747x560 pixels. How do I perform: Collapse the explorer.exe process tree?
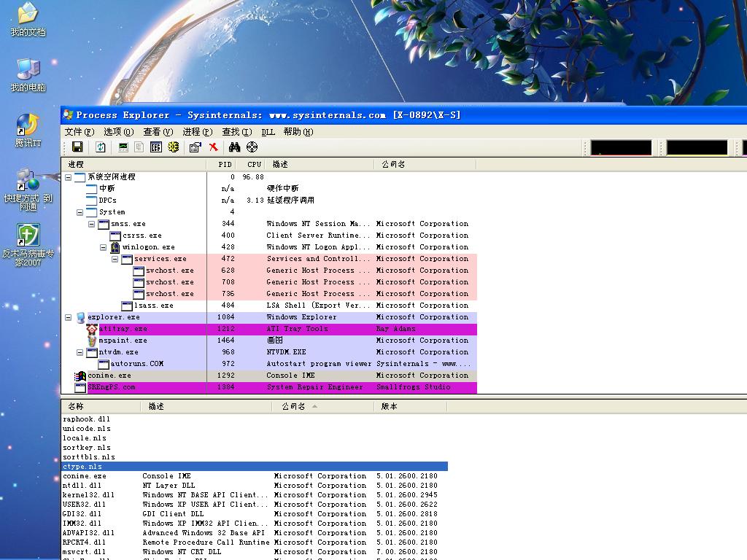tap(69, 317)
